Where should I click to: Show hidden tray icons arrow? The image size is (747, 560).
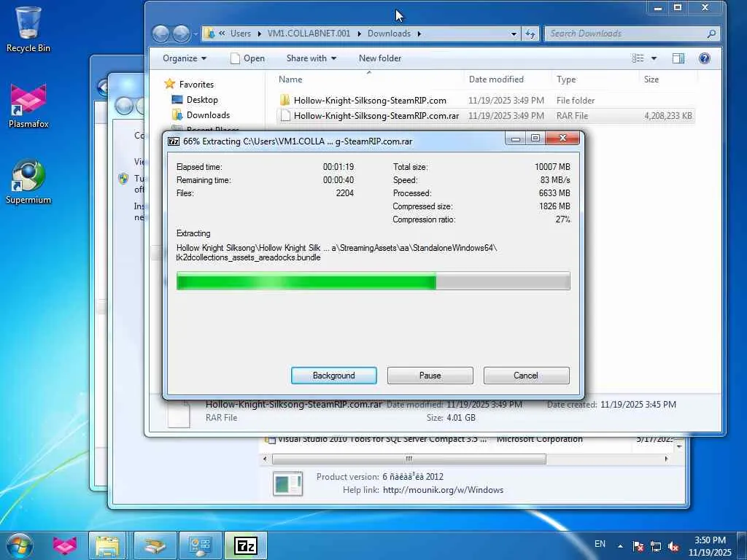(620, 545)
